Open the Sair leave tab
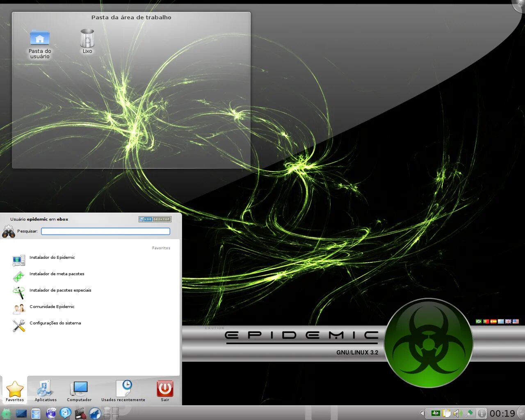 click(165, 391)
